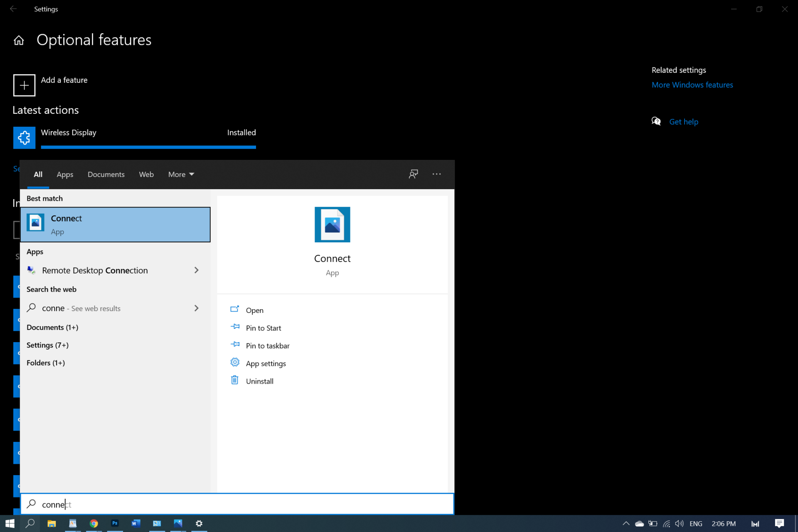Open More Windows features link
Screen dimensions: 798x532
[x=692, y=84]
